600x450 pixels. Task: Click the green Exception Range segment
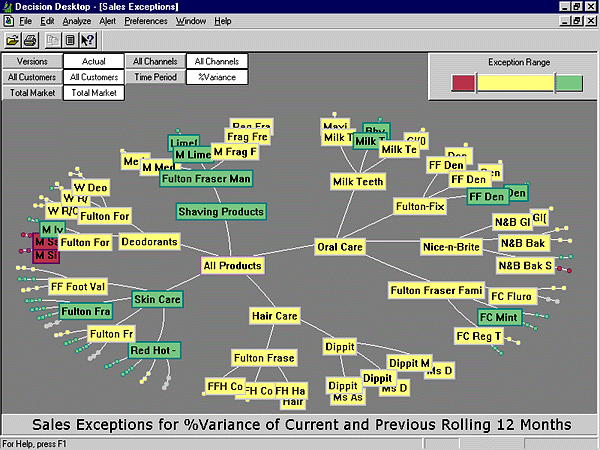[569, 83]
